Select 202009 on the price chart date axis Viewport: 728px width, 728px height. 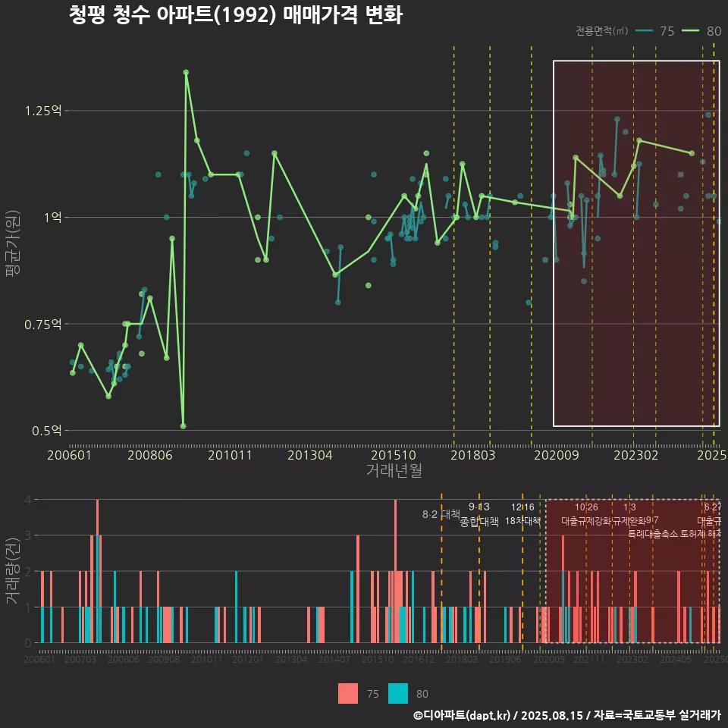click(x=556, y=455)
